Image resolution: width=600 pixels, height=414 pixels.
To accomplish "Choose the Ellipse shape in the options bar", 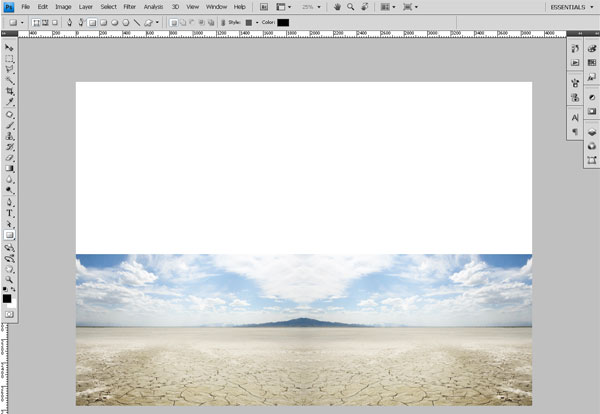I will point(113,22).
